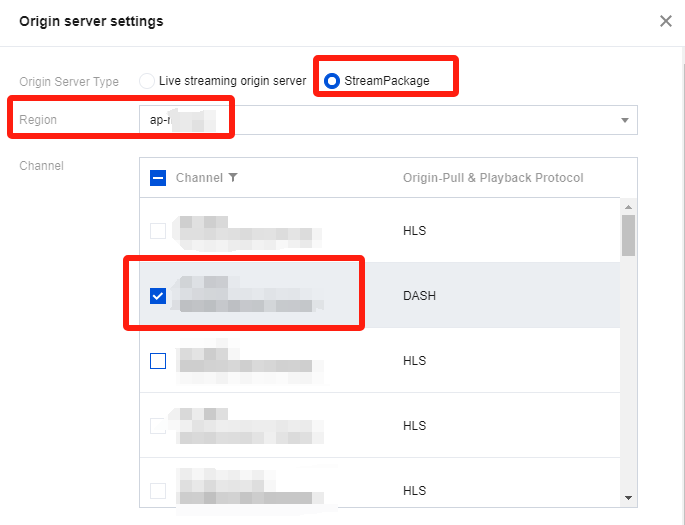
Task: Check the blue-outlined HLS channel checkbox below DASH
Action: point(158,361)
